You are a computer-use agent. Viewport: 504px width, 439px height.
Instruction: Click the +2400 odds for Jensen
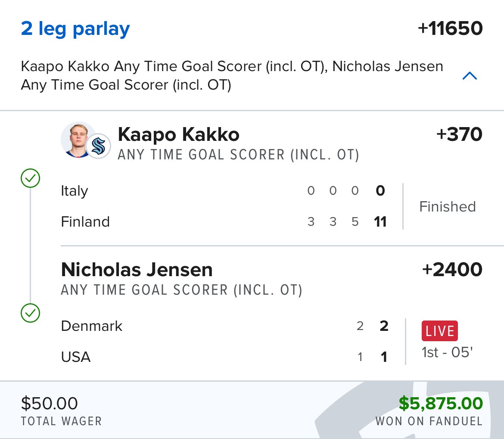click(x=452, y=270)
